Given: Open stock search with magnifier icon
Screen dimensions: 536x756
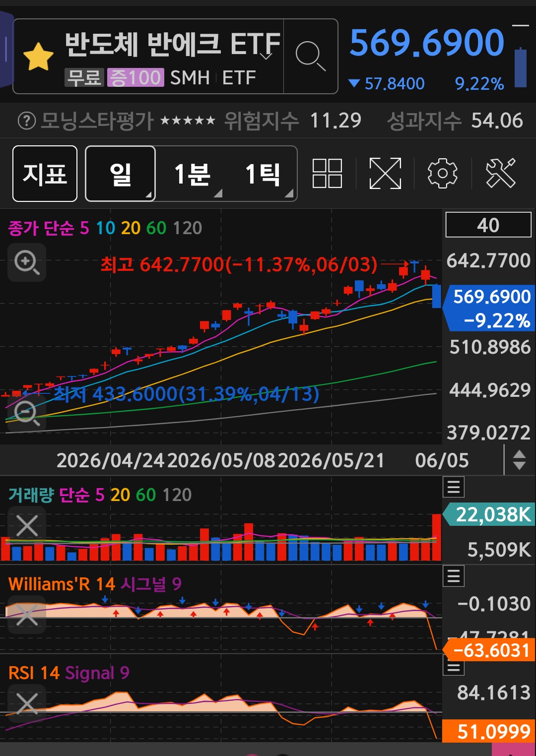Looking at the screenshot, I should pos(311,56).
